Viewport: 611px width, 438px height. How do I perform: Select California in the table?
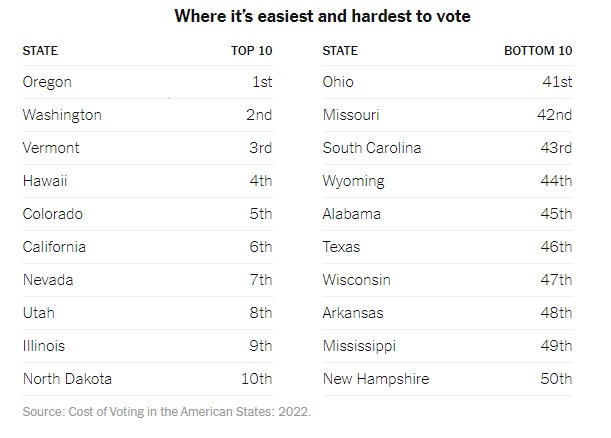(x=54, y=247)
